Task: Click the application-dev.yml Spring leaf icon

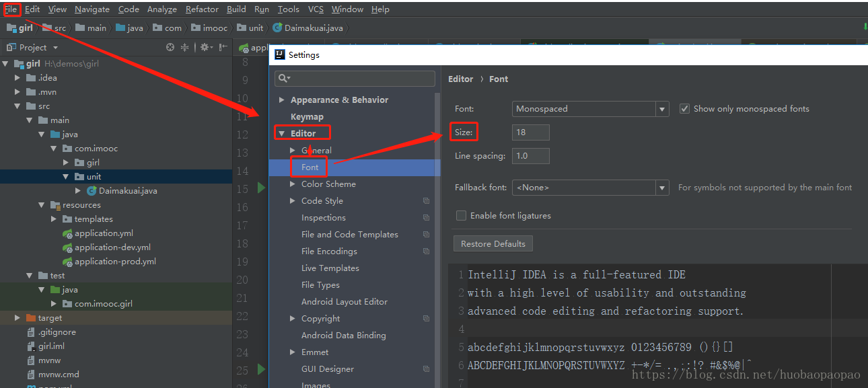Action: [67, 247]
